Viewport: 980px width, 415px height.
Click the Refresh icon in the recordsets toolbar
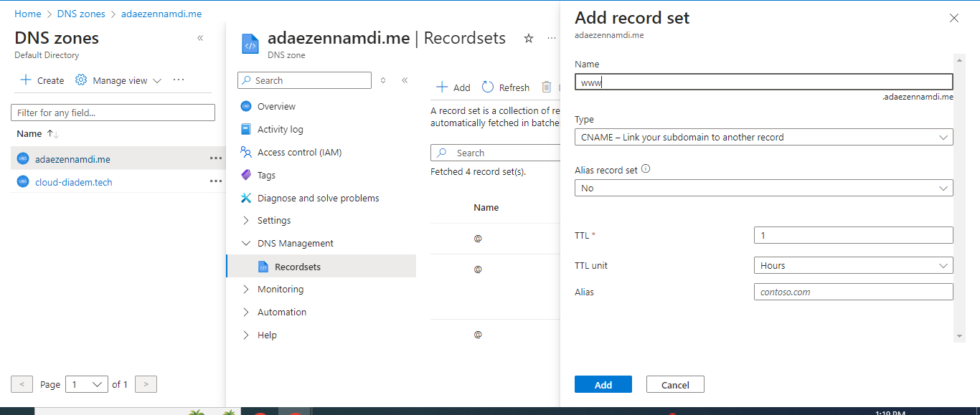tap(488, 87)
